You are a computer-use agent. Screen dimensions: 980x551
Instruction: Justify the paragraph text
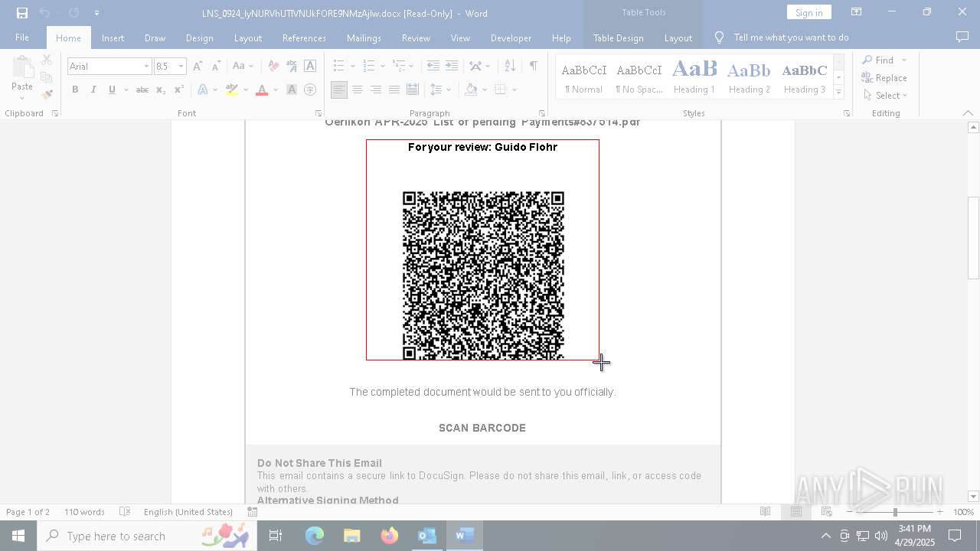[394, 90]
